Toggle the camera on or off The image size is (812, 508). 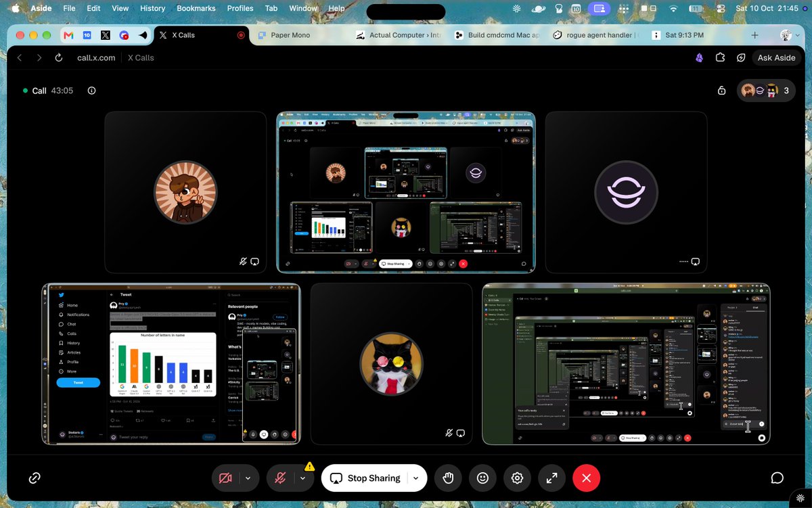point(225,478)
